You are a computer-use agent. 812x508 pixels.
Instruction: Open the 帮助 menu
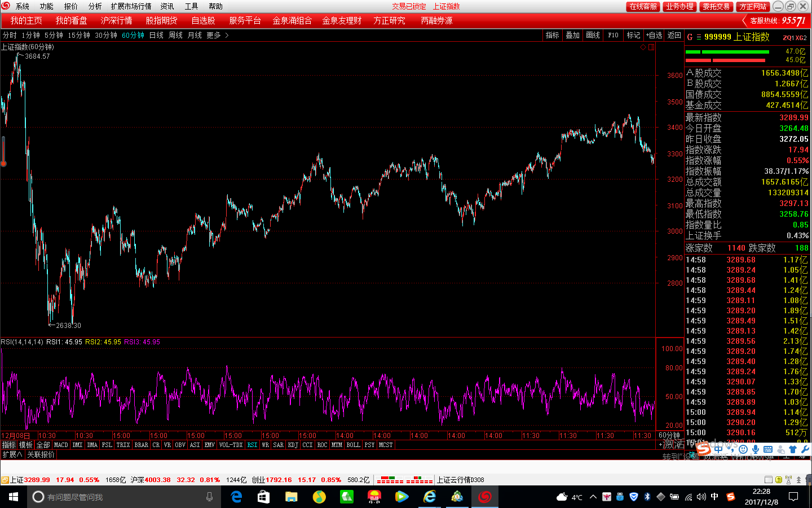point(215,6)
